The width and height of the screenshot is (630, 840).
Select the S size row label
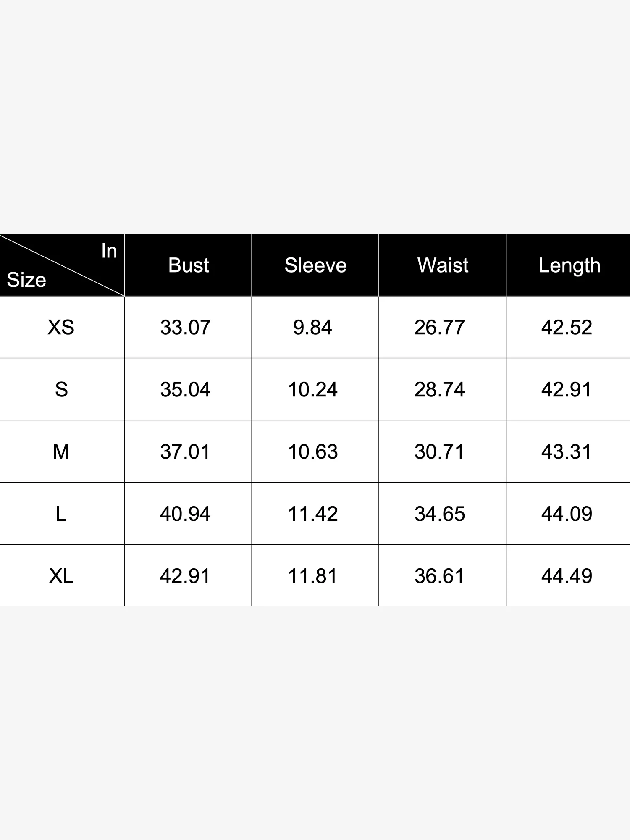pos(61,390)
